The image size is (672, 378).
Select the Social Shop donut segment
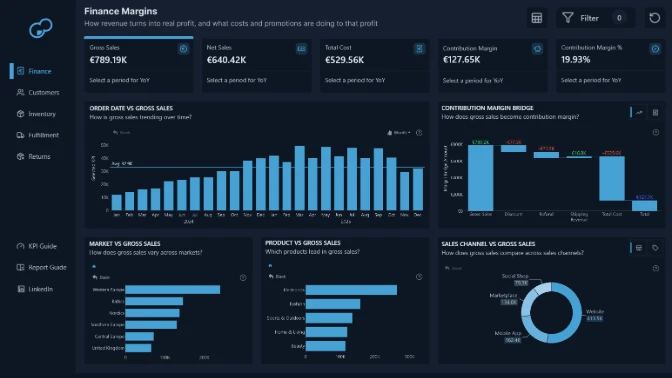(x=543, y=288)
